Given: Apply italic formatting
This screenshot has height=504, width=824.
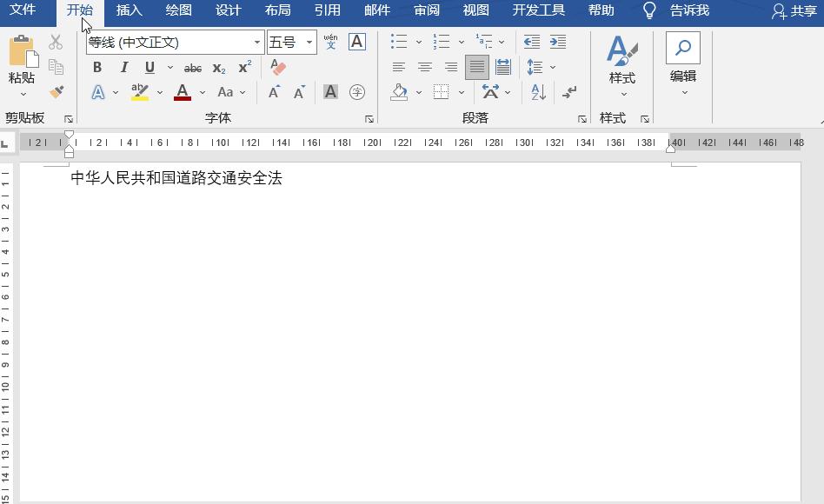Looking at the screenshot, I should (x=124, y=67).
